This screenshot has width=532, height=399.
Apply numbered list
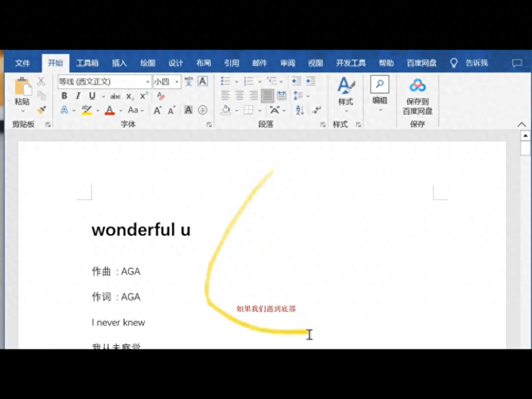click(x=249, y=81)
